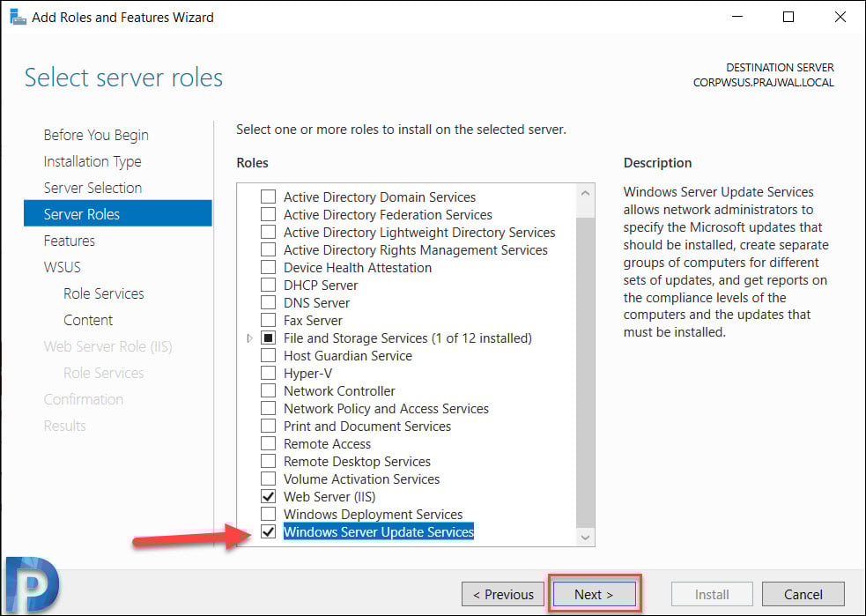Check Host Guardian Service role

(x=269, y=355)
